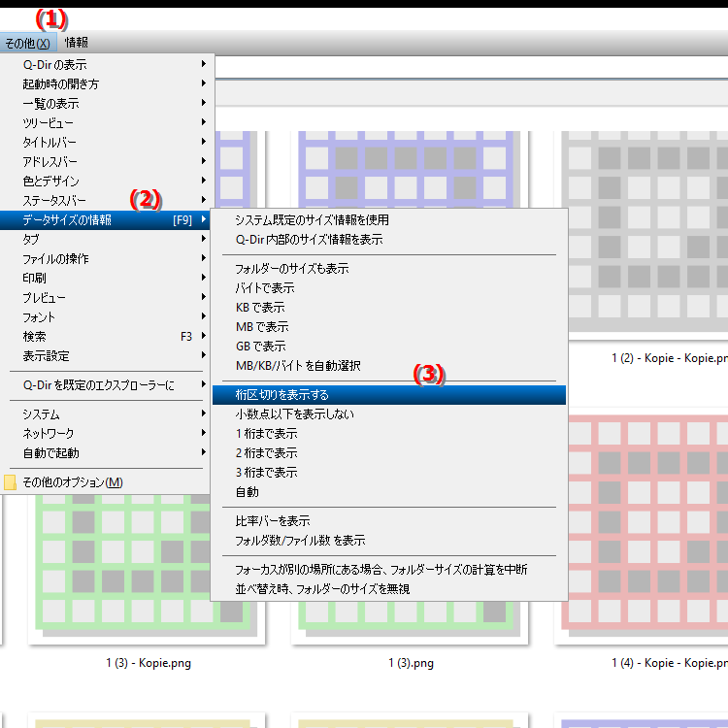
Task: Select KB で表示 option
Action: tap(389, 308)
